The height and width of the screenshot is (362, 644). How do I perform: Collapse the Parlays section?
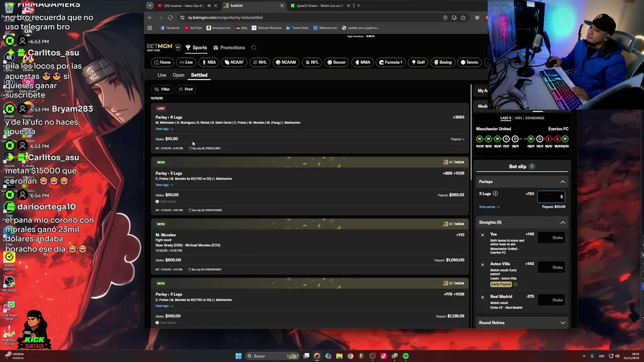click(x=562, y=182)
